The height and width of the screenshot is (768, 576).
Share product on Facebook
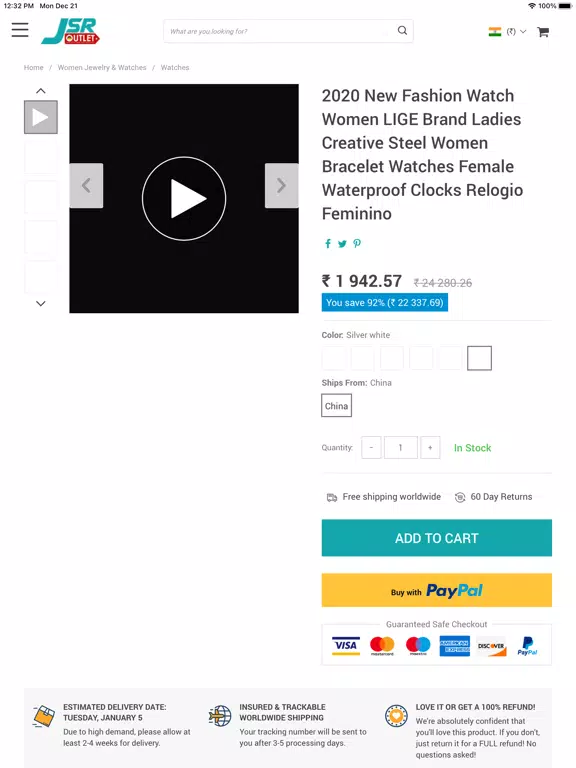(328, 243)
